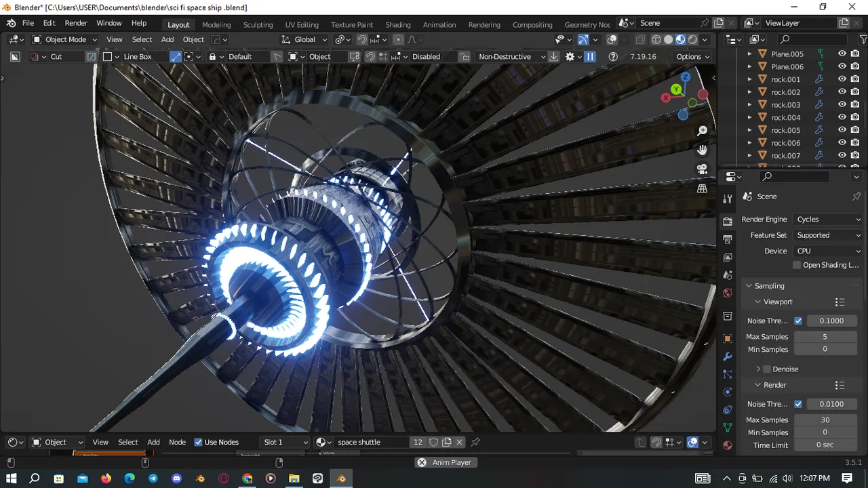Open the node editor Node menu
The image size is (868, 488).
click(177, 442)
